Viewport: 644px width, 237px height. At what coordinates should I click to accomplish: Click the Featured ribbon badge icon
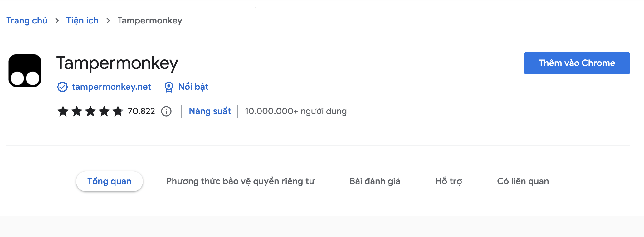[x=169, y=87]
